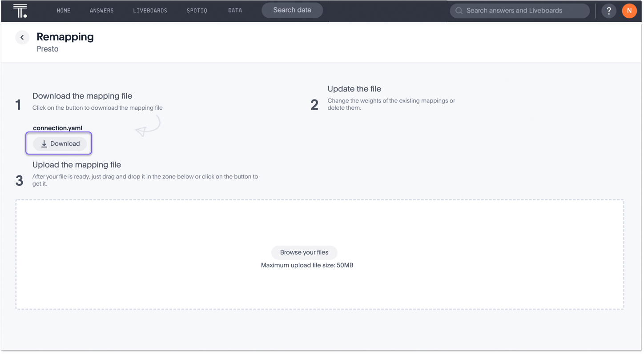The height and width of the screenshot is (354, 644).
Task: Click the Search data pill button
Action: tap(292, 10)
